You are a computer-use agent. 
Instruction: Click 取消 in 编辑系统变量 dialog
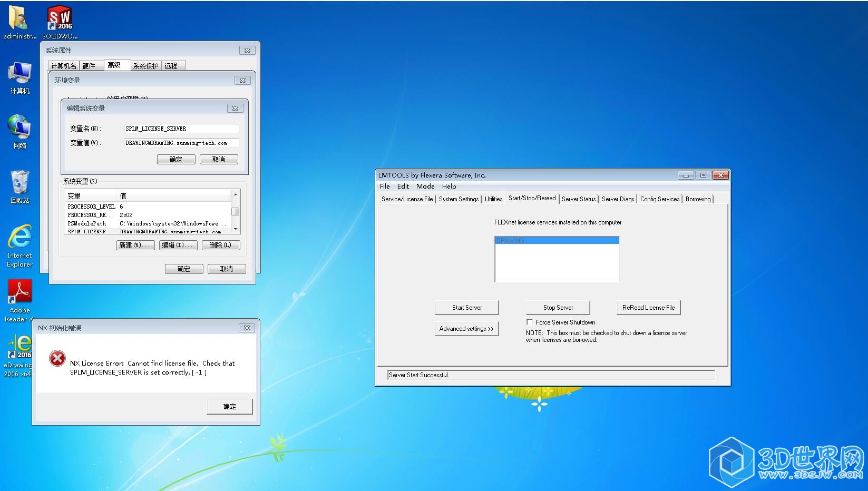[219, 160]
